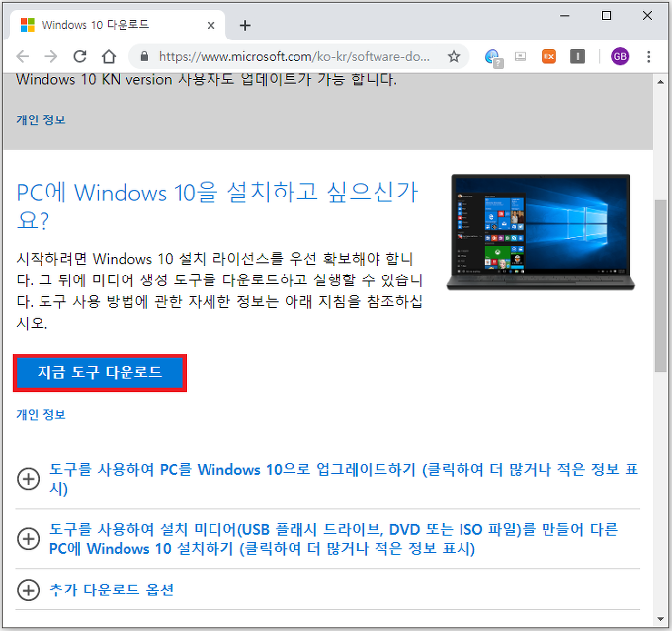Expand the 추가 다운로드 옵션 plus icon
The width and height of the screenshot is (672, 631).
pyautogui.click(x=29, y=590)
